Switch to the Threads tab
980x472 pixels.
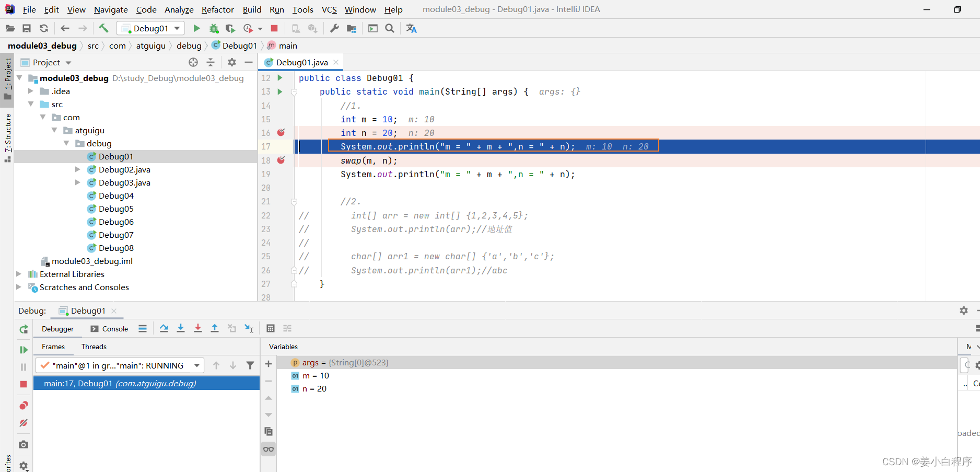tap(94, 347)
